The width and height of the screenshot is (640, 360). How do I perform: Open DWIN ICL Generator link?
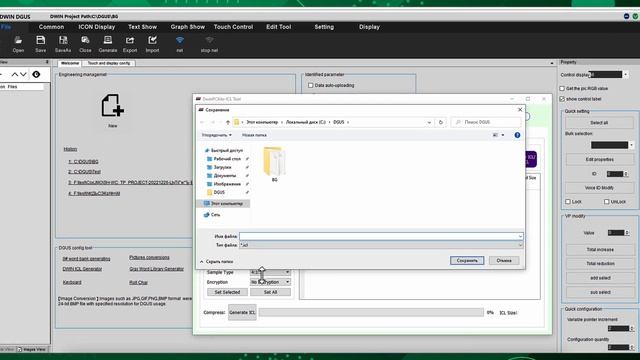pyautogui.click(x=82, y=269)
